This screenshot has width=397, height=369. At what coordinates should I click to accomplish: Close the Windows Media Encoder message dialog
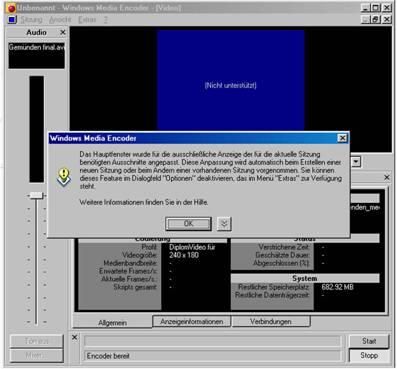tap(342, 138)
